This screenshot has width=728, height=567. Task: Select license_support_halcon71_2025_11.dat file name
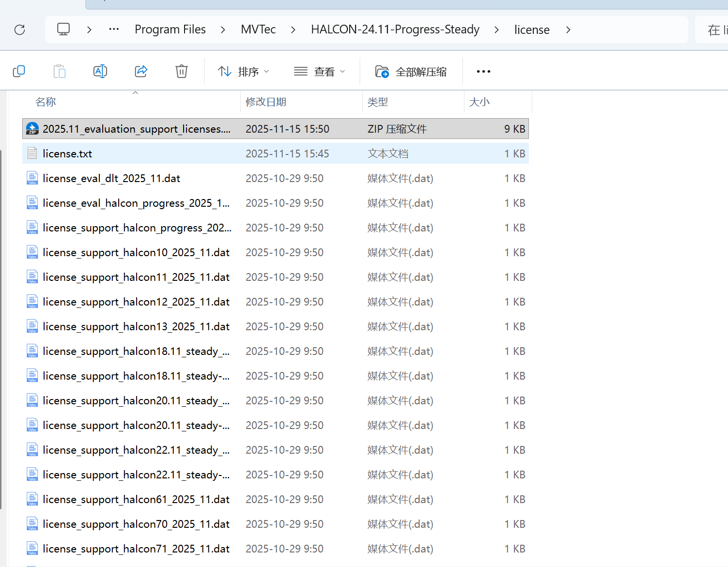pyautogui.click(x=136, y=549)
